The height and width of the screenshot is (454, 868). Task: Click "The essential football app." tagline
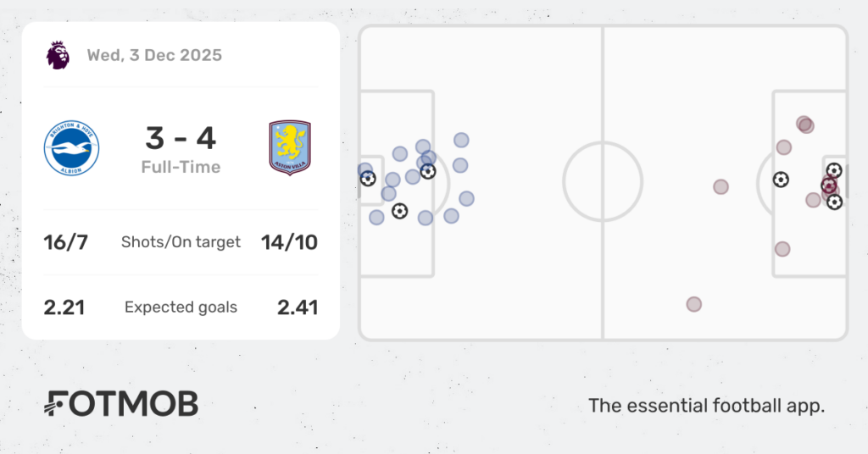point(706,406)
